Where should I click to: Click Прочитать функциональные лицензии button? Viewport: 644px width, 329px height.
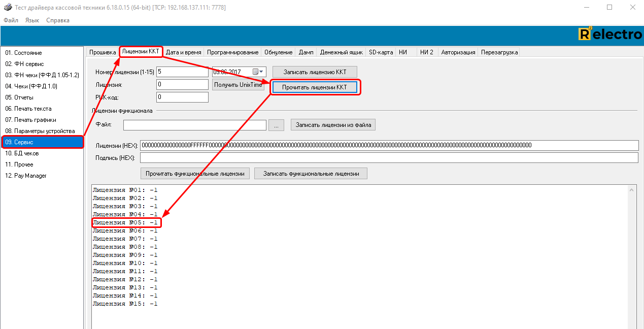pyautogui.click(x=195, y=174)
